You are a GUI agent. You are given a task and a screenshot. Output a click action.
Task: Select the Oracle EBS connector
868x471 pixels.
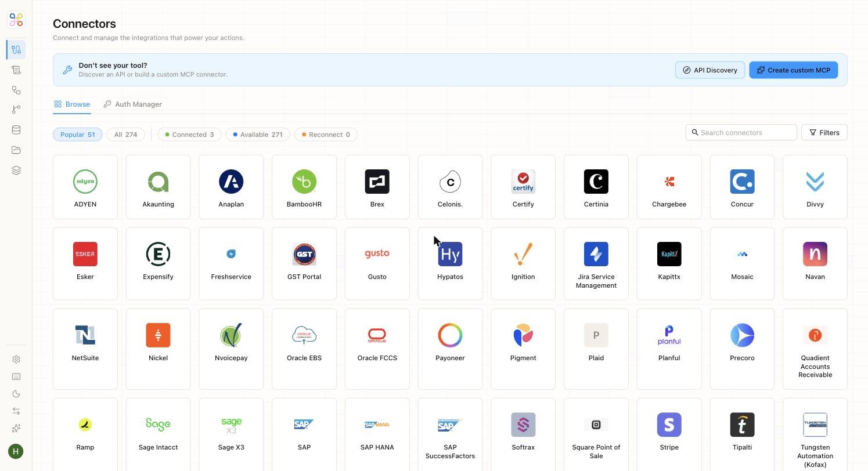tap(304, 349)
